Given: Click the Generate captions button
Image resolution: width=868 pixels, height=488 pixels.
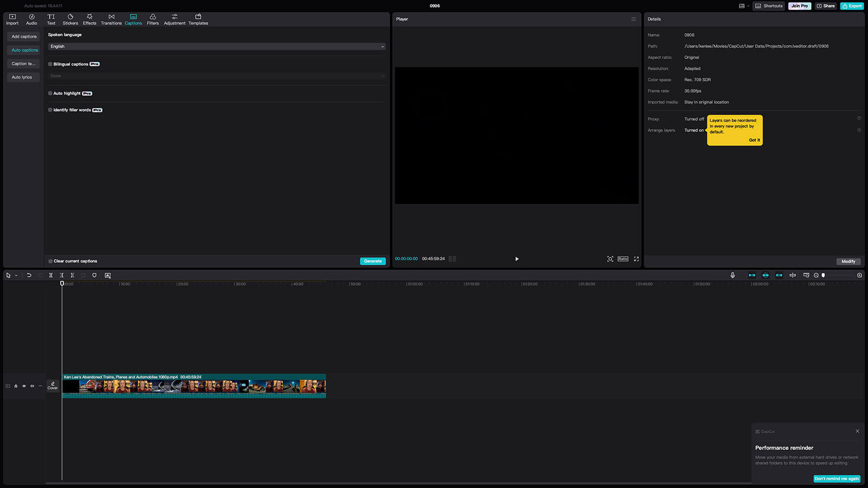Looking at the screenshot, I should pos(373,261).
